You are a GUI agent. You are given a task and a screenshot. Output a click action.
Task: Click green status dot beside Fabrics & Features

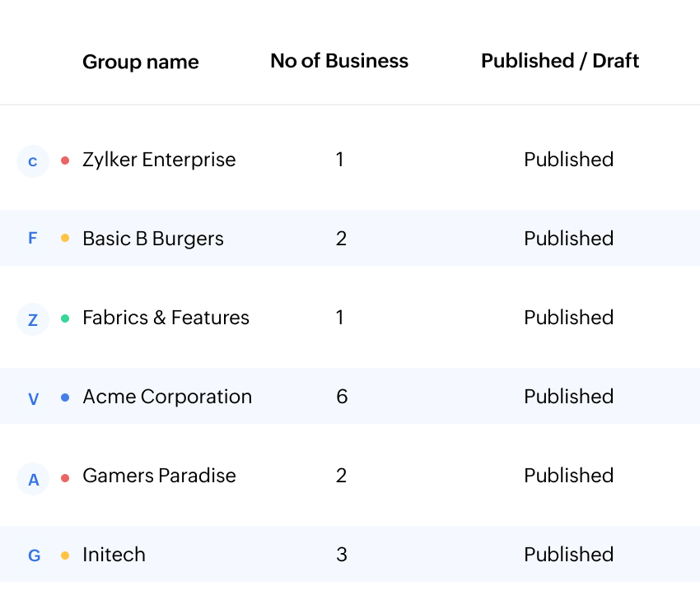(65, 318)
